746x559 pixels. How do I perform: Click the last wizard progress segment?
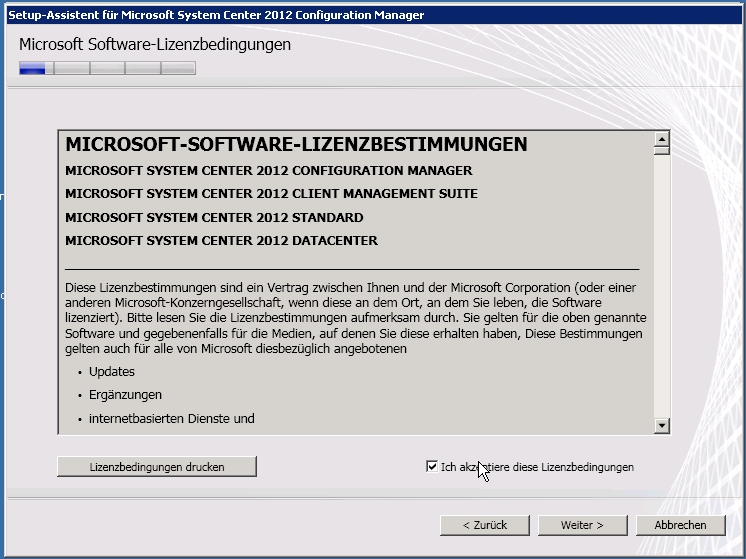[x=178, y=69]
